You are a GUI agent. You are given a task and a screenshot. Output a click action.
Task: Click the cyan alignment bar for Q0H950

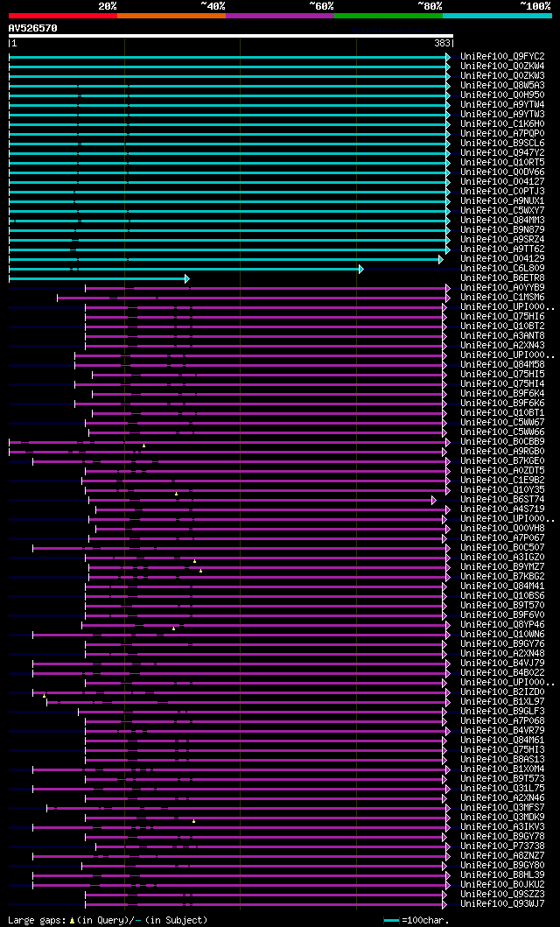click(x=229, y=95)
